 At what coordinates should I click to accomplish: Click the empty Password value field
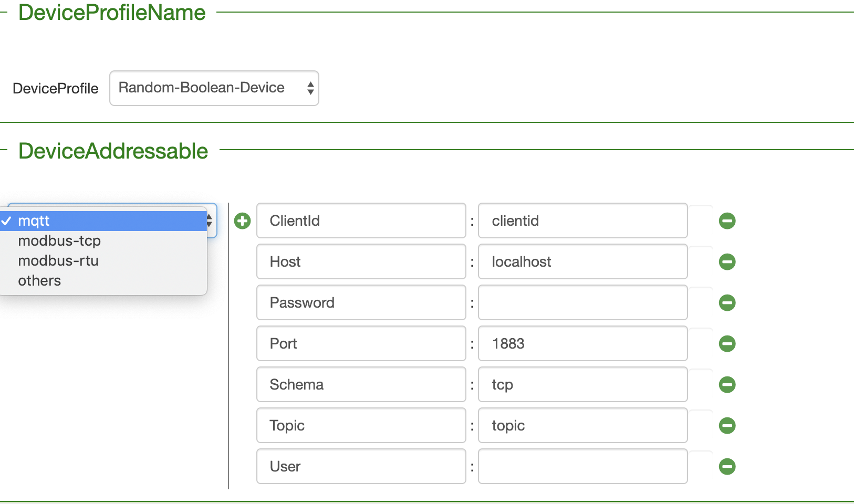[582, 302]
